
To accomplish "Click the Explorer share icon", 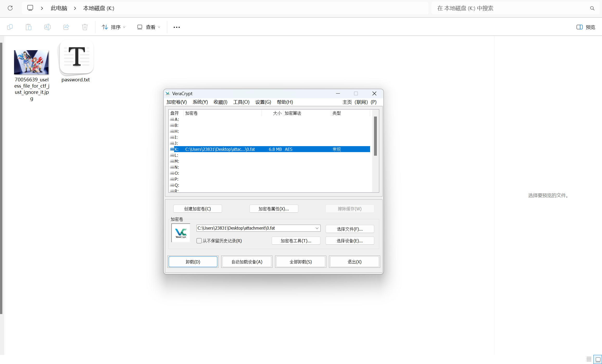I will pos(66,27).
